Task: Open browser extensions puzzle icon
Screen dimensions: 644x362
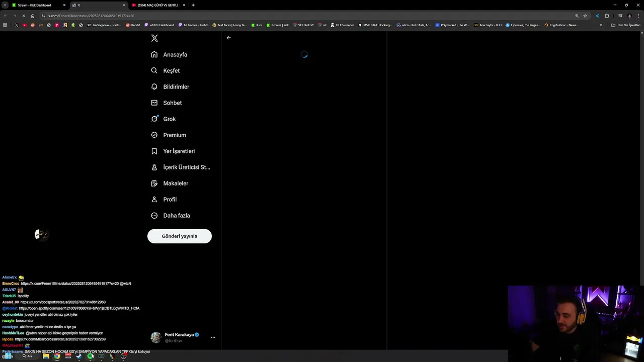Action: coord(607,16)
